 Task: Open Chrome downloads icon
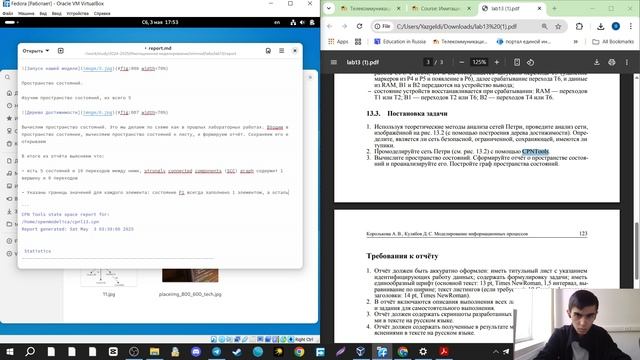click(x=600, y=26)
